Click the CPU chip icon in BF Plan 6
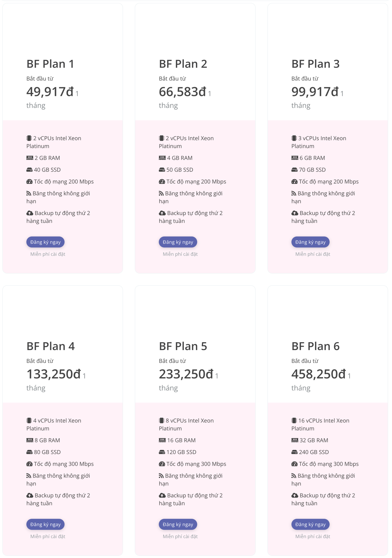 coord(294,421)
